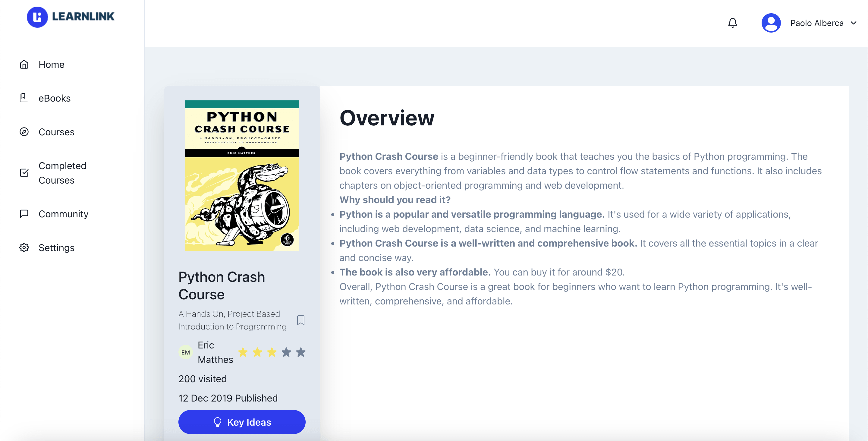Expand the Paolo Alberca account chevron
Screen dimensions: 868x441
point(854,23)
